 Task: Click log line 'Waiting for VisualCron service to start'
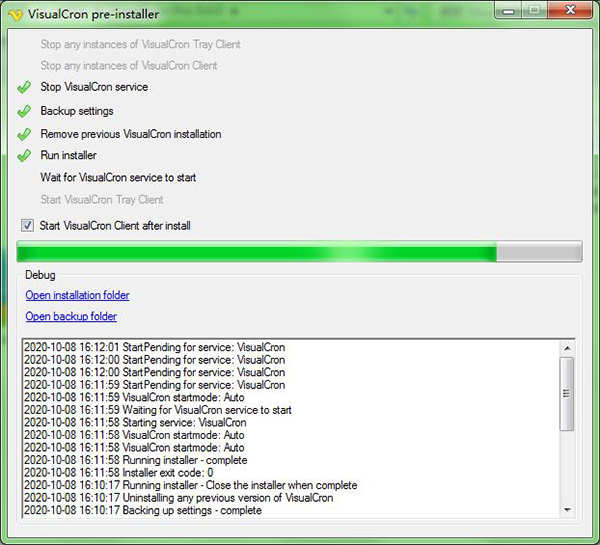tap(158, 410)
